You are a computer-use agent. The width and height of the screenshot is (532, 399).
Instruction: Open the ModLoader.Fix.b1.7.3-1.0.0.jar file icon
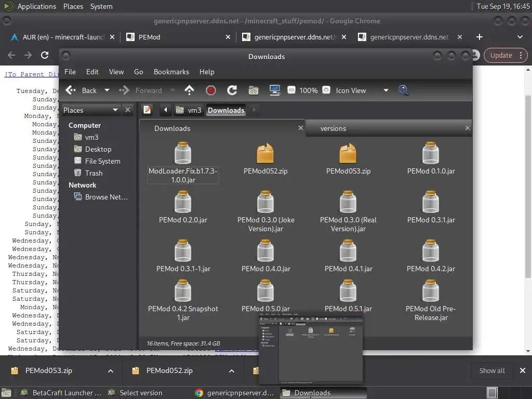pos(183,153)
